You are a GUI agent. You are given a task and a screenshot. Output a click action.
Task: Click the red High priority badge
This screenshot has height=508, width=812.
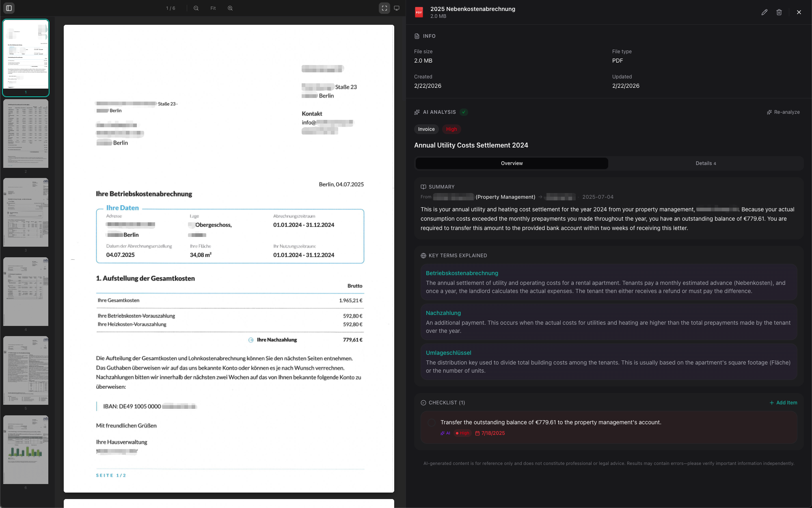[x=451, y=129]
